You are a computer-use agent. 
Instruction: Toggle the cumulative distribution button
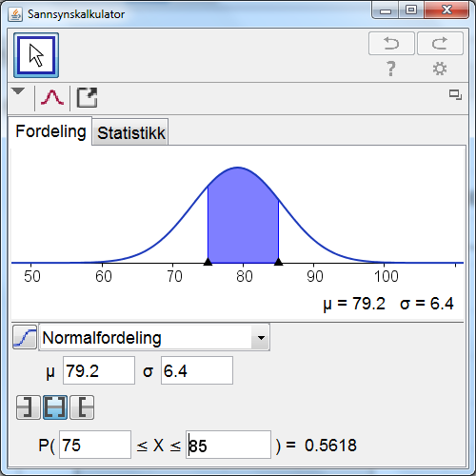25,337
